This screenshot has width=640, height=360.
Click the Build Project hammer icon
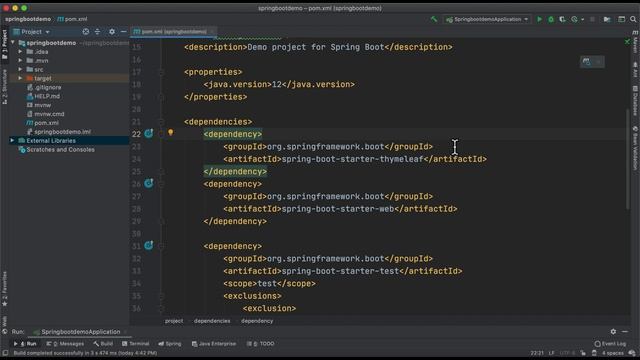[433, 19]
